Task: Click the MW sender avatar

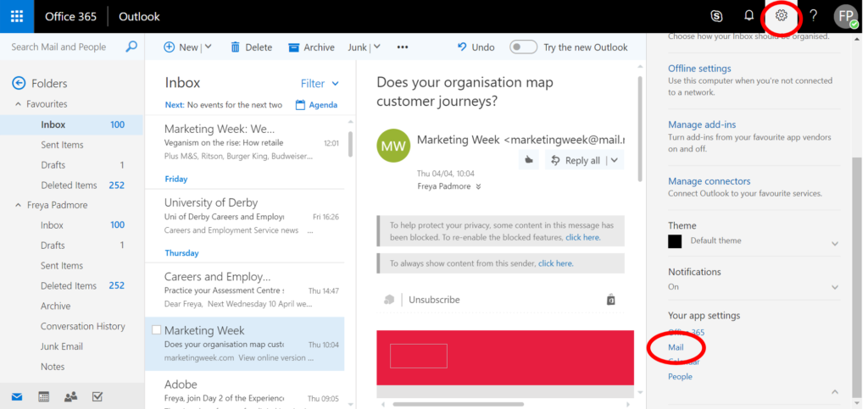Action: tap(393, 146)
